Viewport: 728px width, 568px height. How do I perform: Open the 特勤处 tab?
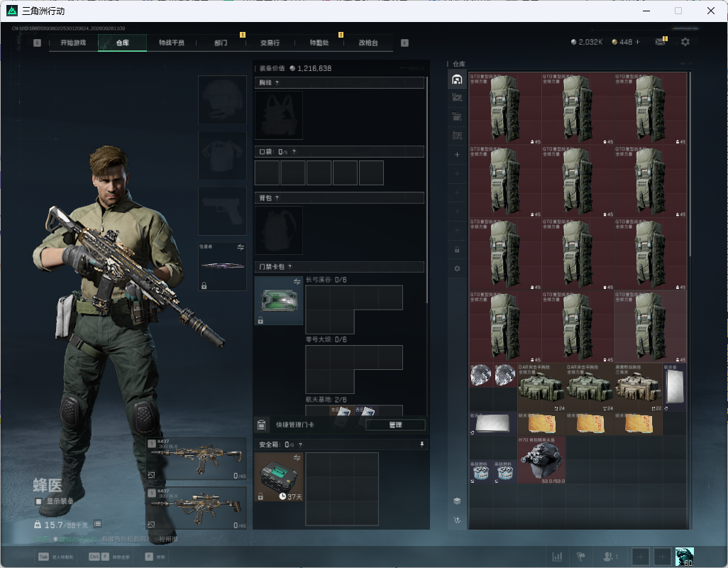(x=319, y=43)
